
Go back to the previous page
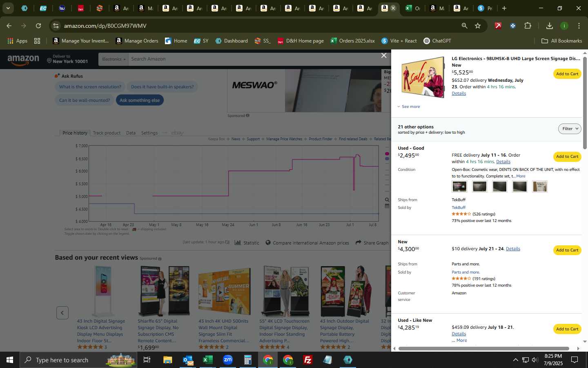[x=9, y=26]
